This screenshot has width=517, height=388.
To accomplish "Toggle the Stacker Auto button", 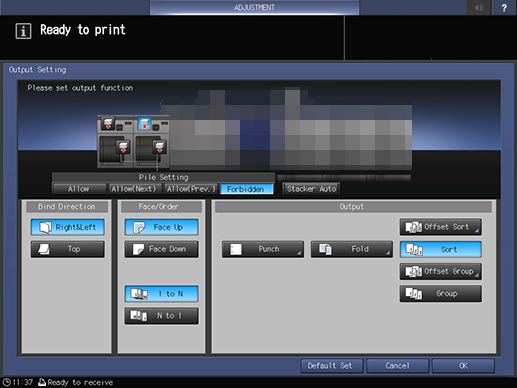I will tap(311, 189).
